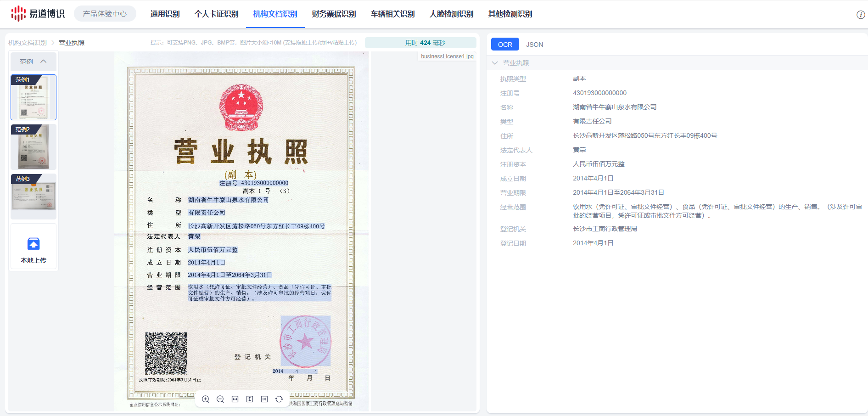Zoom out of the license image
868x416 pixels.
[x=220, y=399]
